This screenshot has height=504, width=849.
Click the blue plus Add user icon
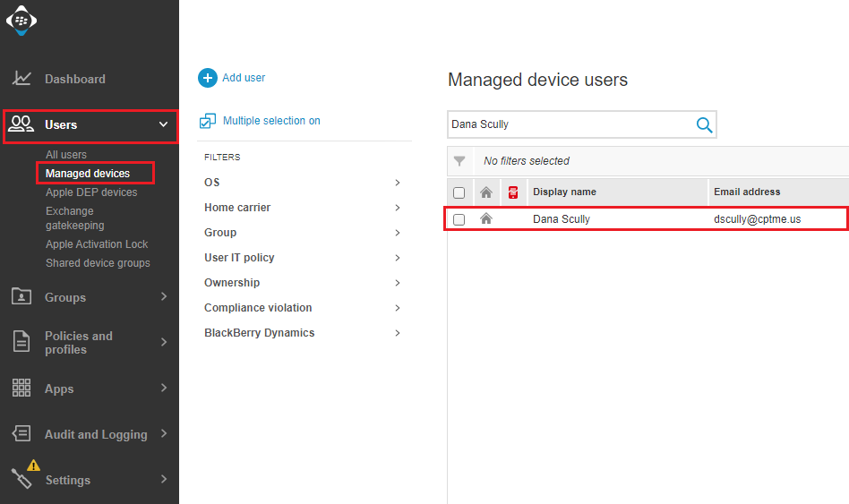pos(208,78)
